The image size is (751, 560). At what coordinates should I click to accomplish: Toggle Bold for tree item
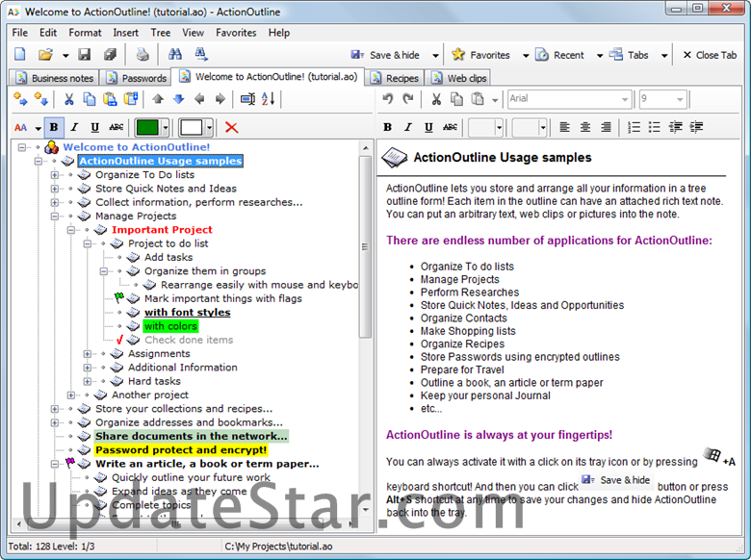tap(54, 127)
